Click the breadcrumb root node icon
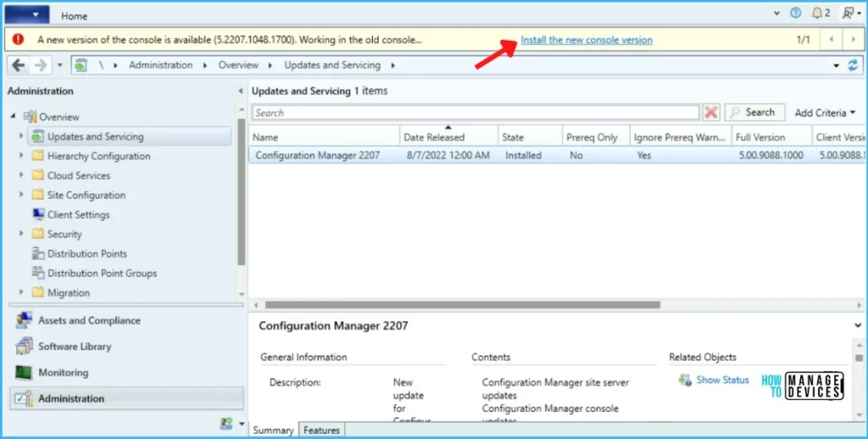Screen dimensions: 868x439 tap(82, 65)
